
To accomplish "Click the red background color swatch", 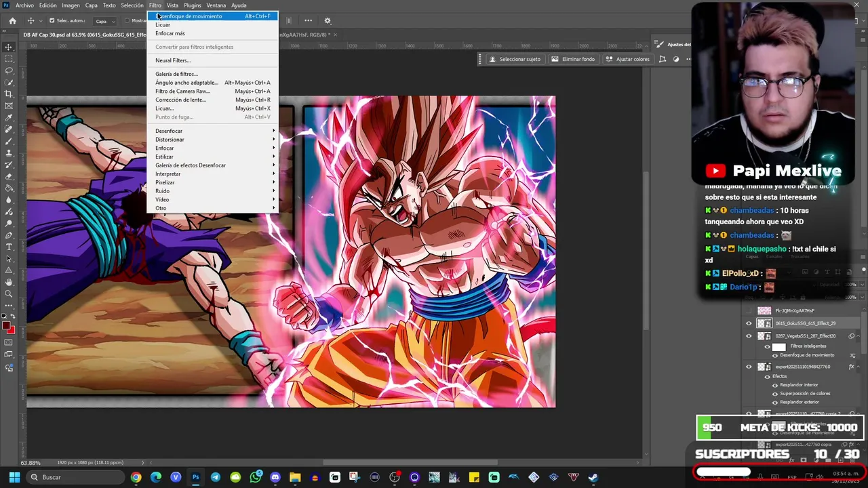I will [12, 331].
